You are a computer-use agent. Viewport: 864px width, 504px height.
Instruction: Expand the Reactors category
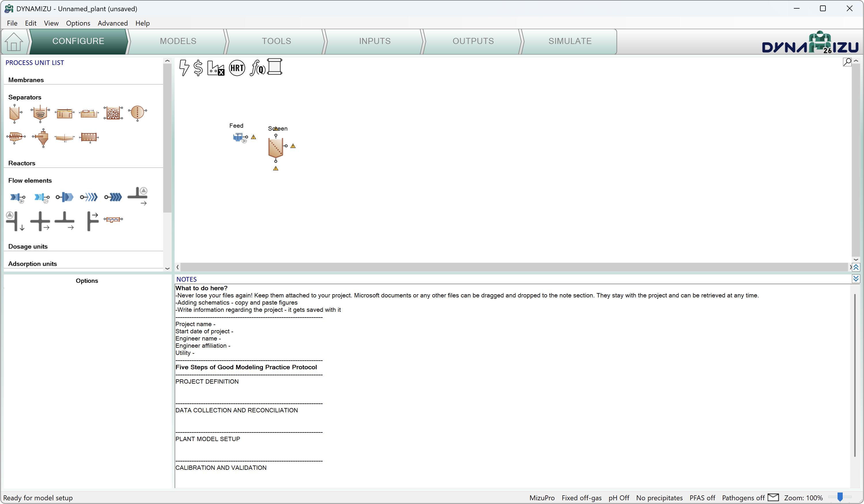(22, 163)
